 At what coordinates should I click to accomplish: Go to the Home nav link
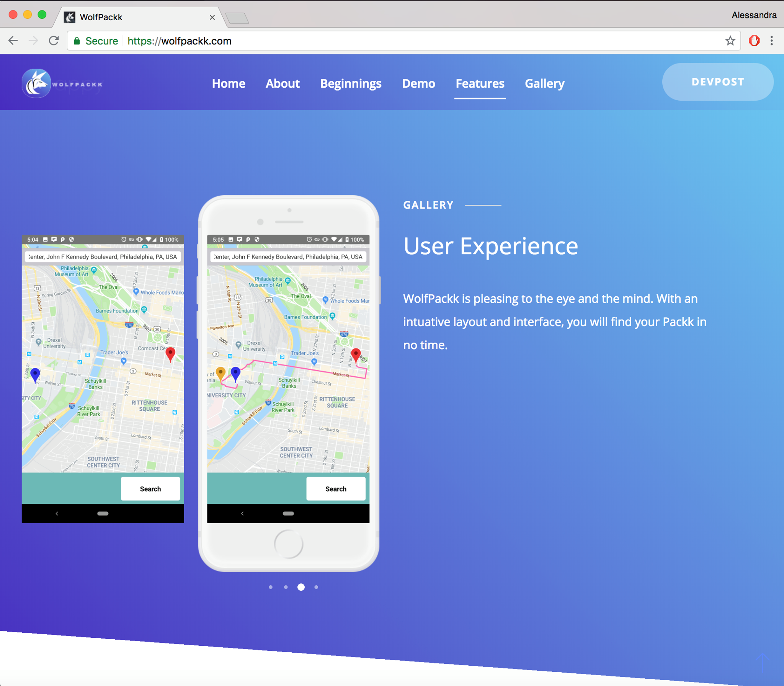pyautogui.click(x=229, y=83)
